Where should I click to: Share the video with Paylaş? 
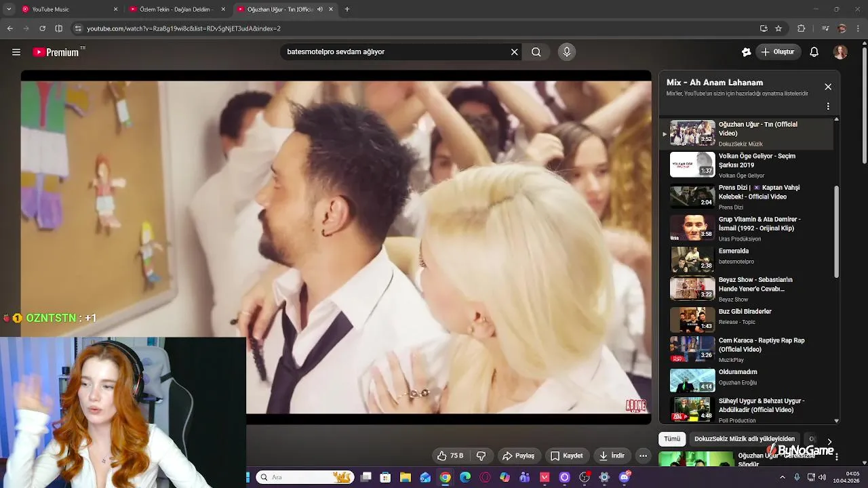[518, 456]
